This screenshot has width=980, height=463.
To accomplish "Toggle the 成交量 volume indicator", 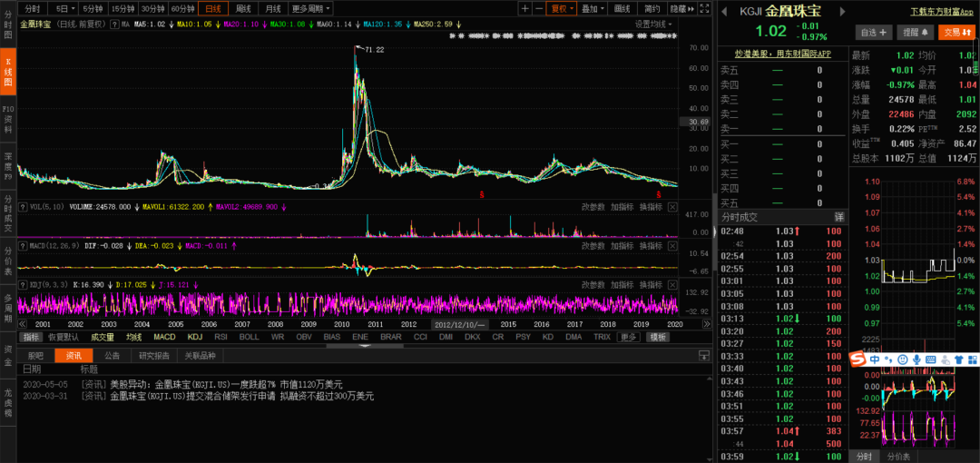I will 103,337.
